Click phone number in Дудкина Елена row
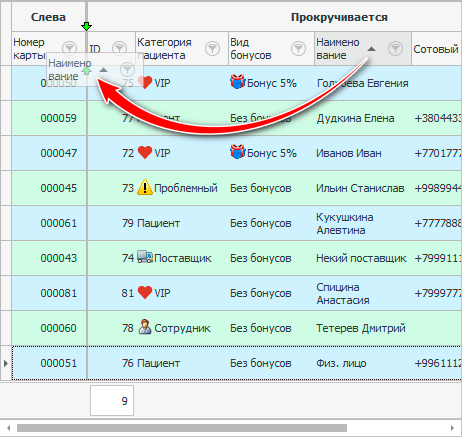This screenshot has height=437, width=462. pyautogui.click(x=438, y=118)
